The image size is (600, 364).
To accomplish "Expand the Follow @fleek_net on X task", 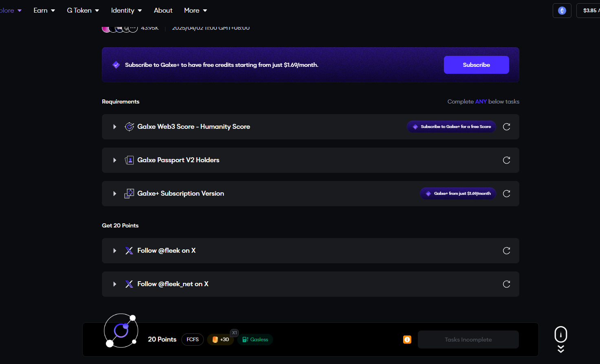I will 115,284.
